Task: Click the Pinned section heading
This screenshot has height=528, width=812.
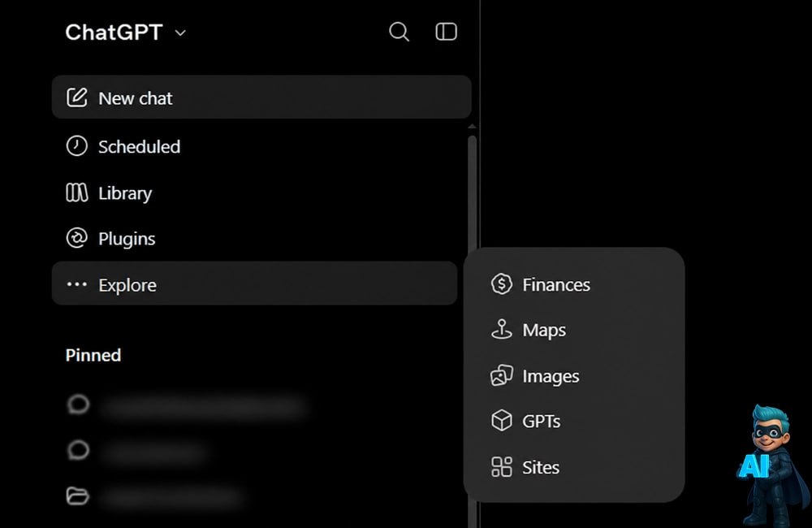Action: click(93, 355)
